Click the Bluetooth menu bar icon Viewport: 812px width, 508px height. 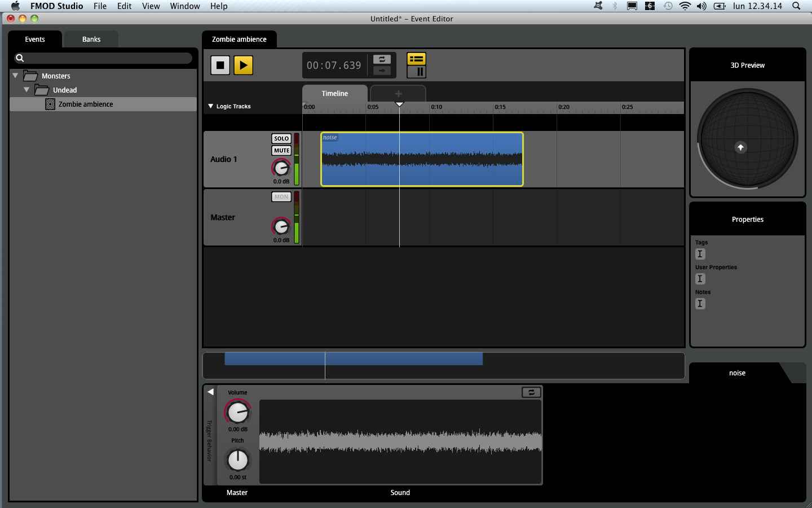615,6
